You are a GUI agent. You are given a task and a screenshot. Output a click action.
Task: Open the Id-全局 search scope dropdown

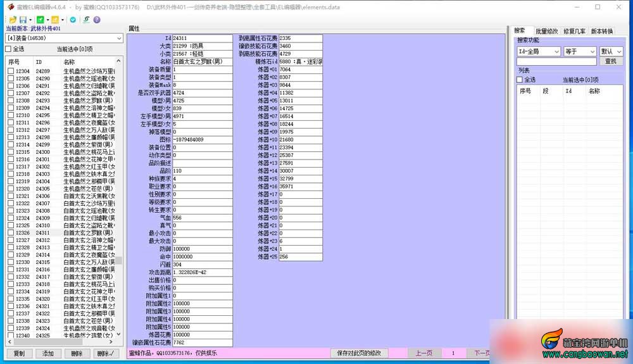[556, 51]
